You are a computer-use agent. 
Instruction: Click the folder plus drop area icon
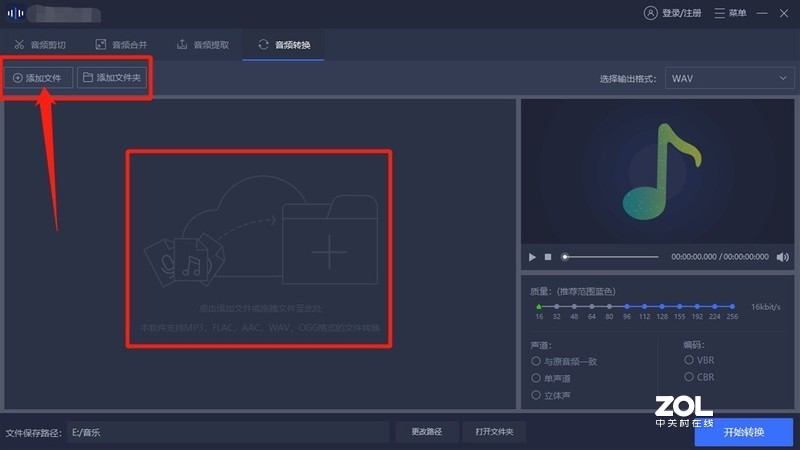pos(330,240)
